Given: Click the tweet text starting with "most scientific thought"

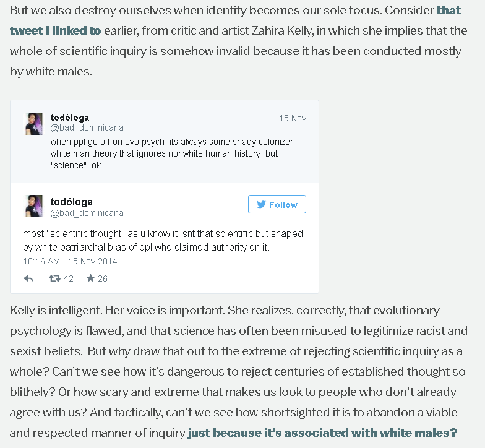Looking at the screenshot, I should 163,240.
